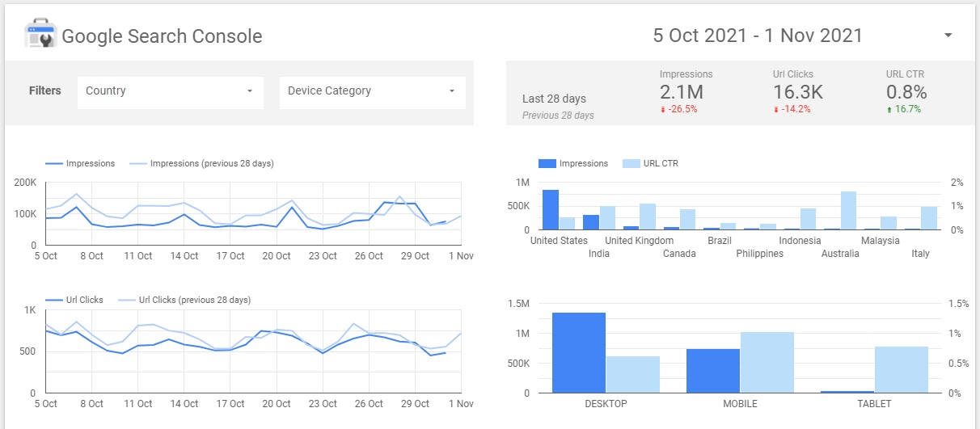Image resolution: width=980 pixels, height=429 pixels.
Task: Click the 5 Oct 2021 - 1 Nov 2021 date range
Action: pos(758,36)
